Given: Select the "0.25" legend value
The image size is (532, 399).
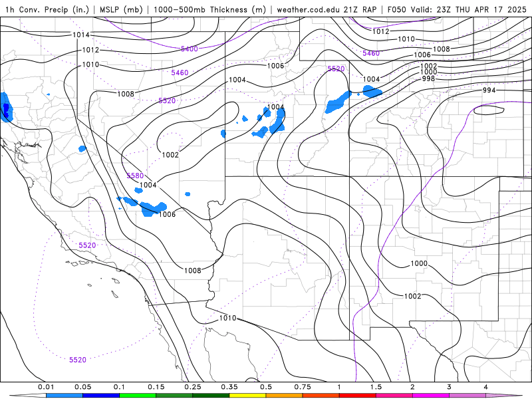Looking at the screenshot, I should point(193,387).
